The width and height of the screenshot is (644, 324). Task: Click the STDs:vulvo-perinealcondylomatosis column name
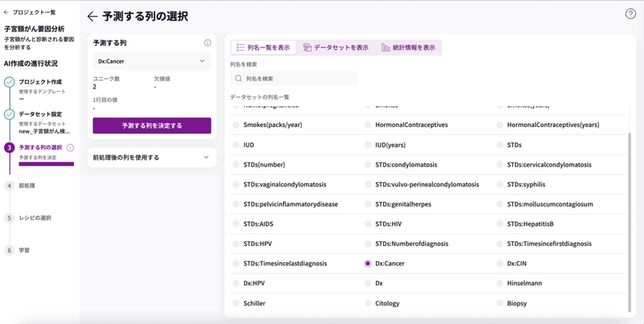pyautogui.click(x=427, y=185)
